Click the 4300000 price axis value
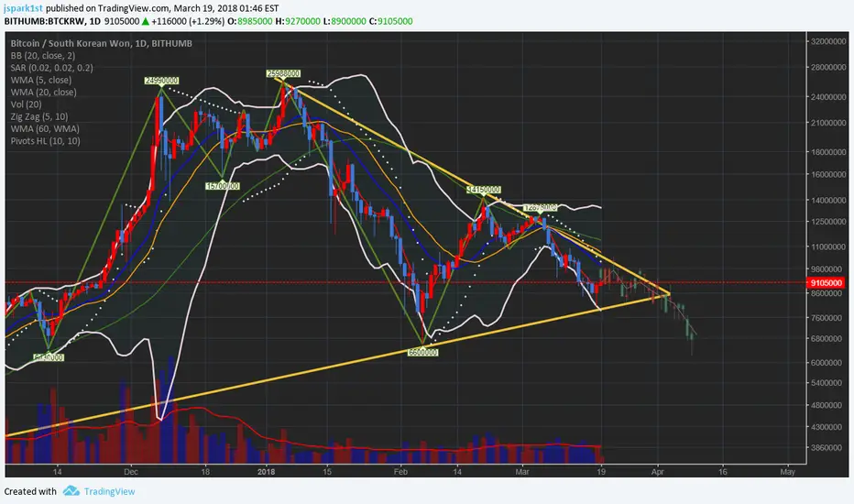 point(827,427)
